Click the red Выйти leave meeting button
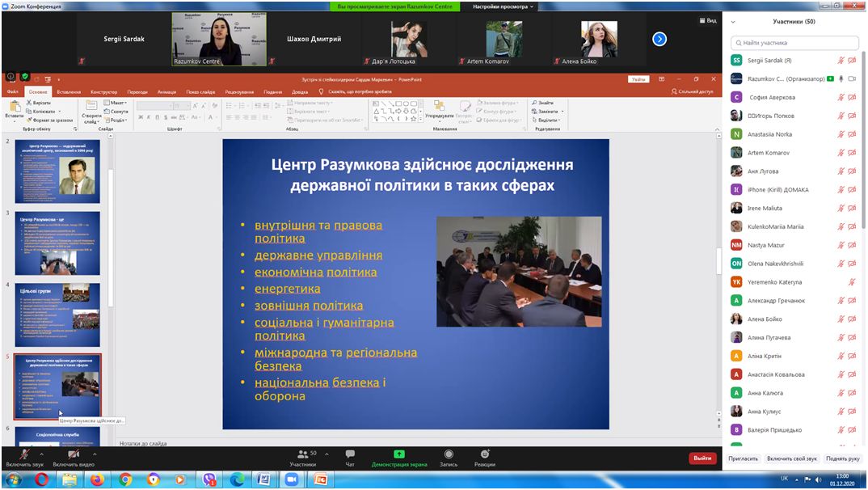 702,458
